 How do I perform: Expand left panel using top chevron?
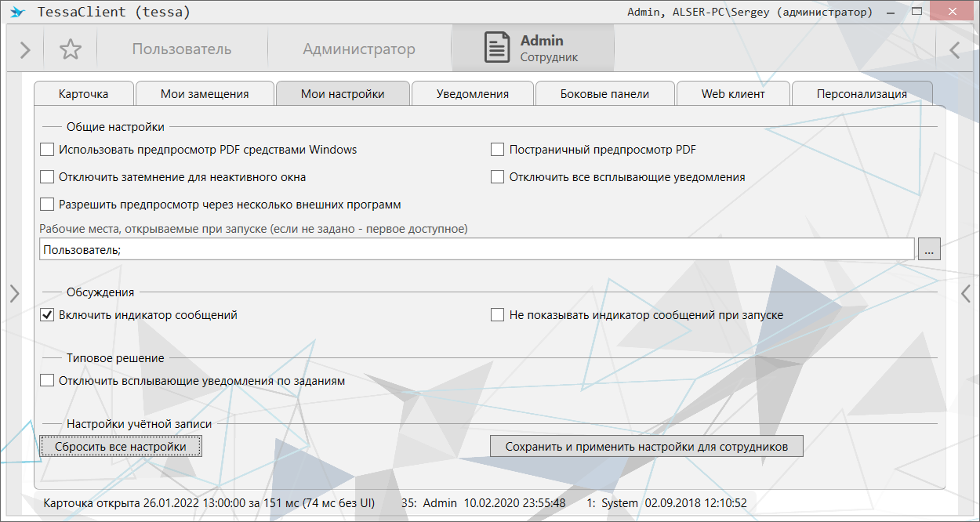[x=25, y=49]
